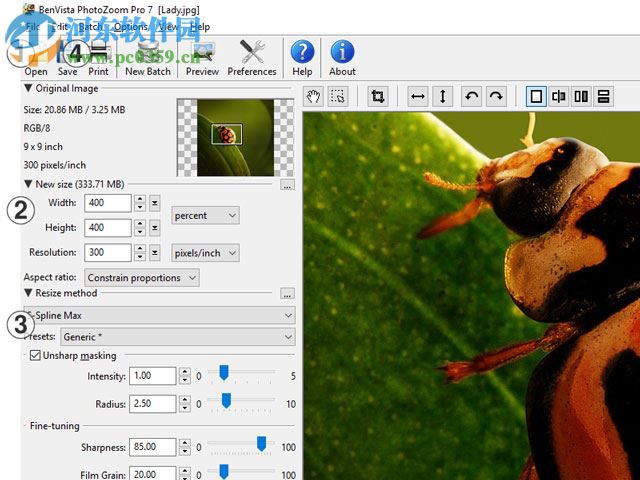Image resolution: width=640 pixels, height=480 pixels.
Task: Flip the image horizontally
Action: click(x=418, y=97)
